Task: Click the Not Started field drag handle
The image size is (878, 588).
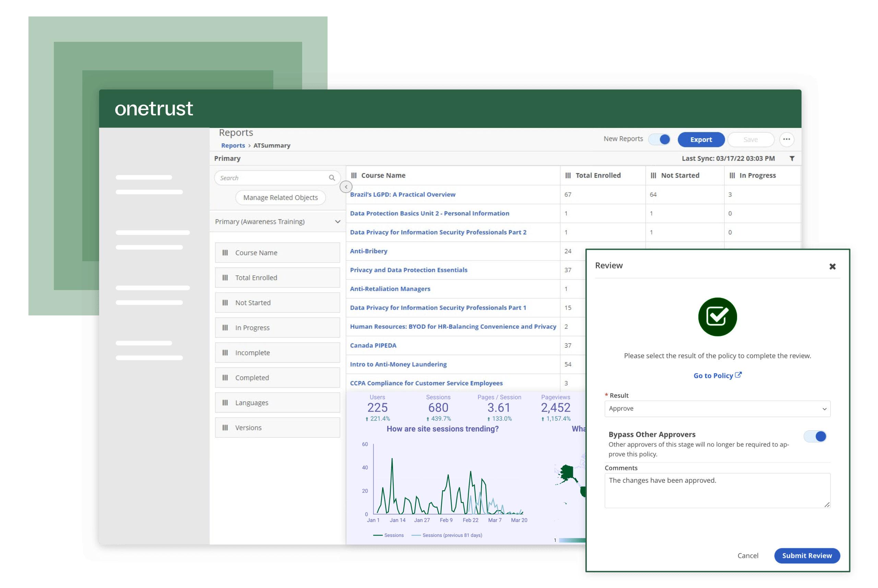Action: click(x=225, y=303)
